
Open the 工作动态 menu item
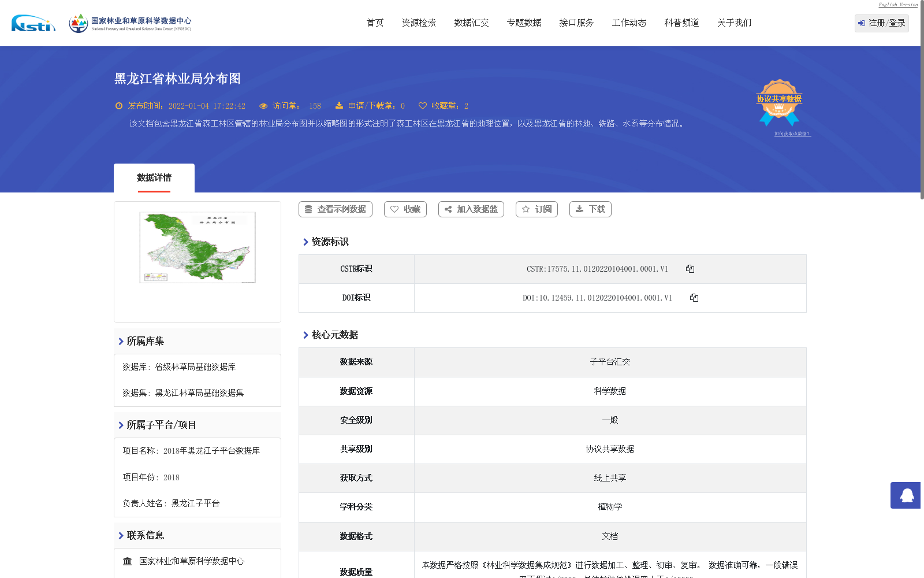pos(629,23)
